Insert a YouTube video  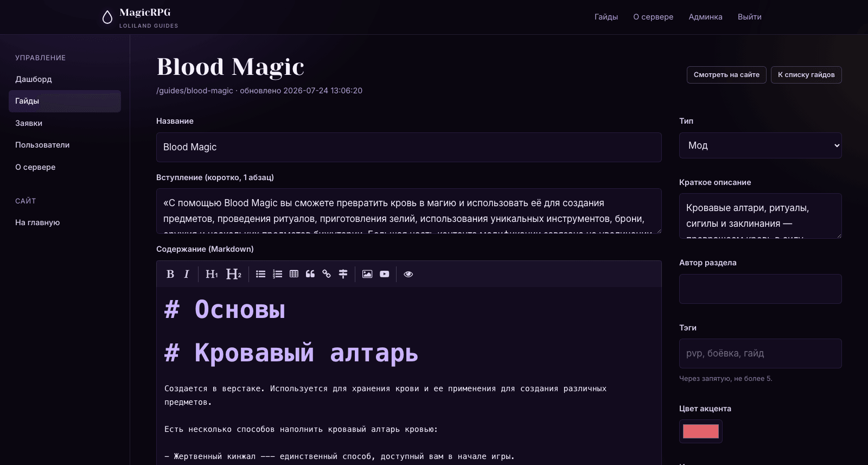point(385,274)
